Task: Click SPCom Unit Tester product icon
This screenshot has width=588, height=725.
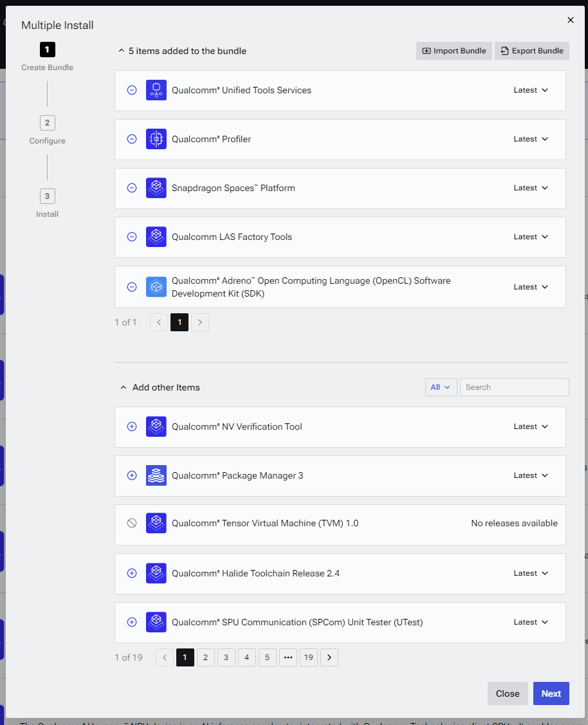Action: [x=156, y=622]
